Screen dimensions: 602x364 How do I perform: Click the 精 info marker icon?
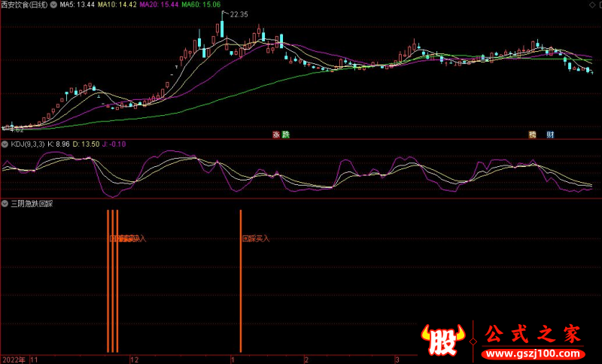click(x=533, y=135)
